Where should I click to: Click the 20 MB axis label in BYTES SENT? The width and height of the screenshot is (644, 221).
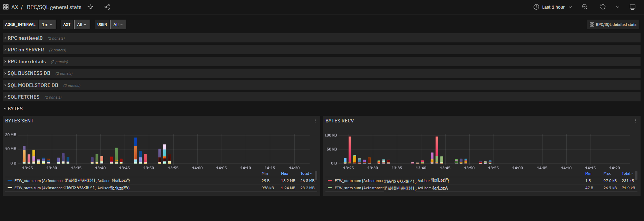point(10,135)
